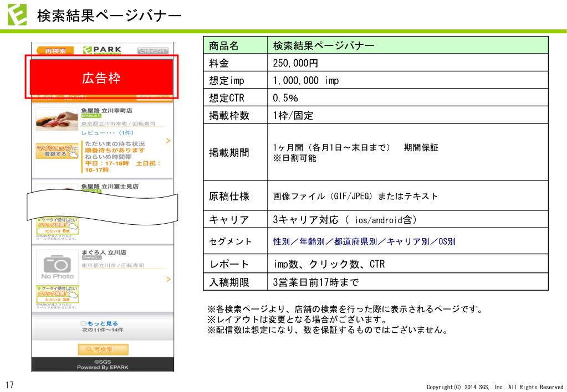Click the 順番待ちがあります status text
Screen dimensions: 567x392
coord(115,150)
